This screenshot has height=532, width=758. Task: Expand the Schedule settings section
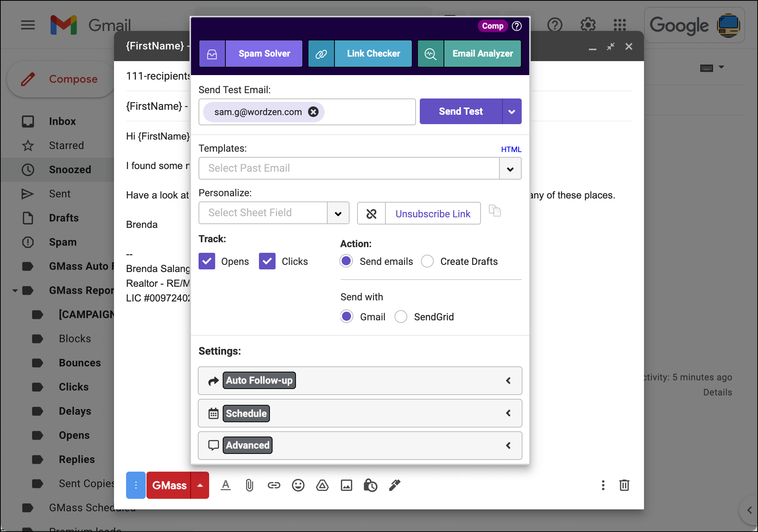[x=360, y=413]
